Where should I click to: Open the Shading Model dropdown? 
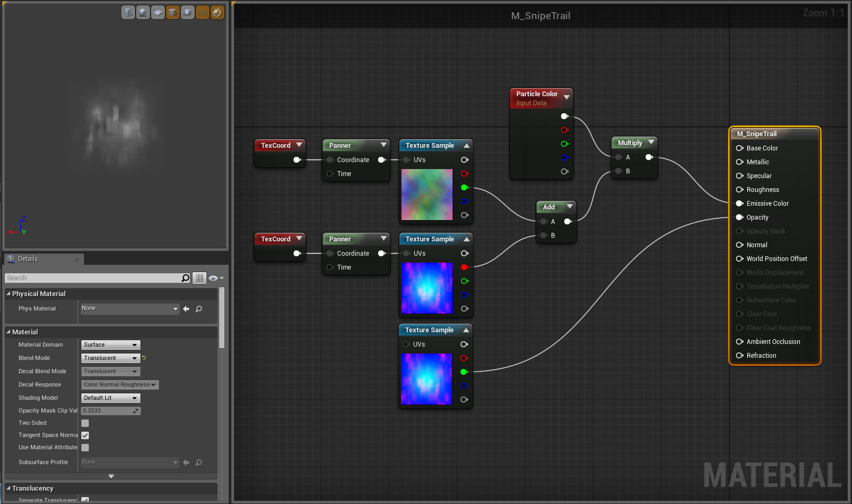111,398
